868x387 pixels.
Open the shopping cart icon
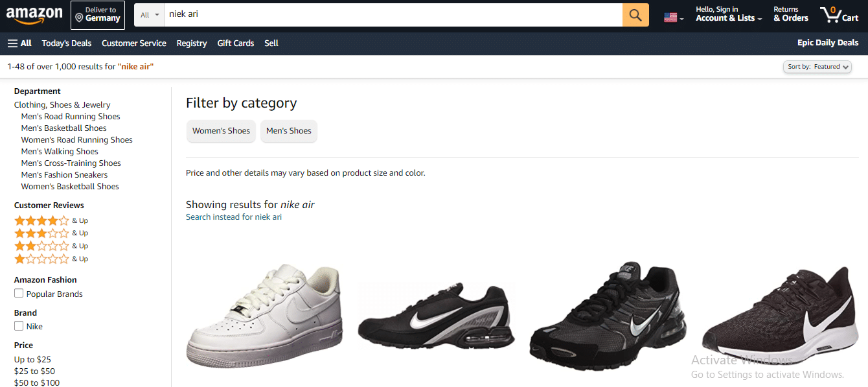coord(839,14)
